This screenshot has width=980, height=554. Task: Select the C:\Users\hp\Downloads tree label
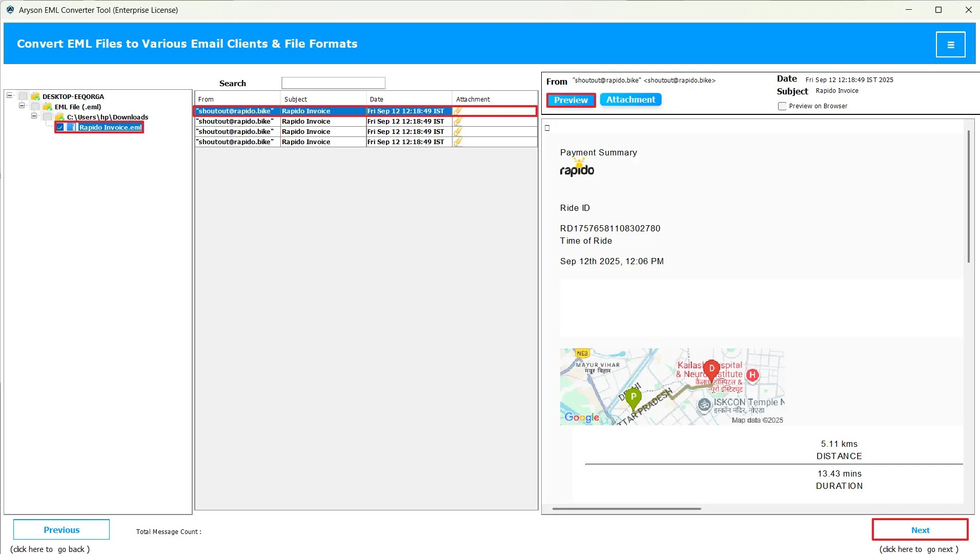(108, 117)
